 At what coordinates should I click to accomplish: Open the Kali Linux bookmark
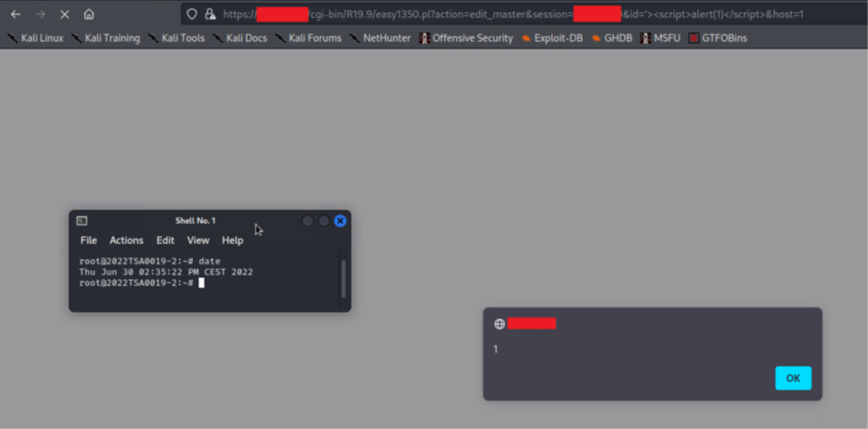[x=36, y=38]
